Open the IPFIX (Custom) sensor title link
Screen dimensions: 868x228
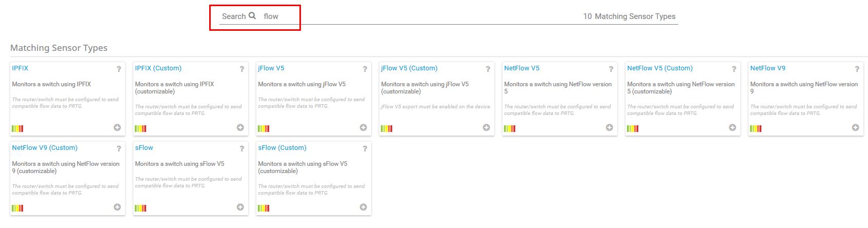[x=158, y=68]
